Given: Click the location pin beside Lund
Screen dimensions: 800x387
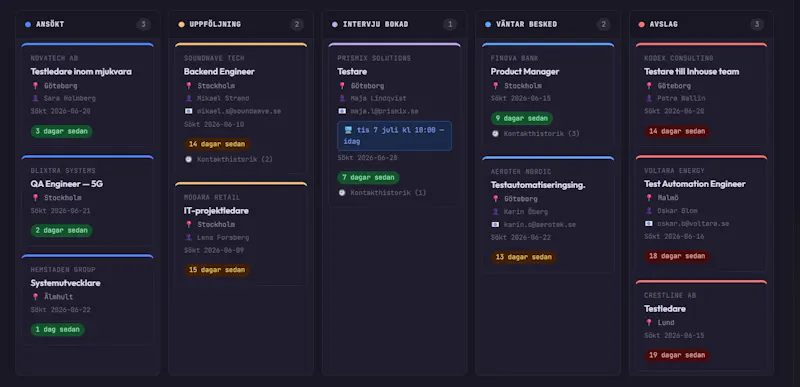Looking at the screenshot, I should point(649,323).
